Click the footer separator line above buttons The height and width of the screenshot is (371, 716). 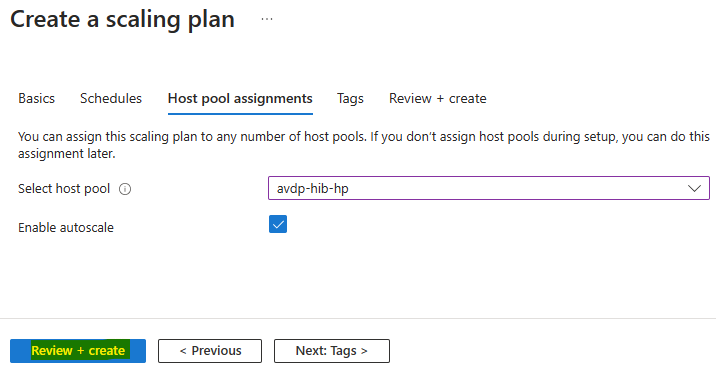pos(358,318)
